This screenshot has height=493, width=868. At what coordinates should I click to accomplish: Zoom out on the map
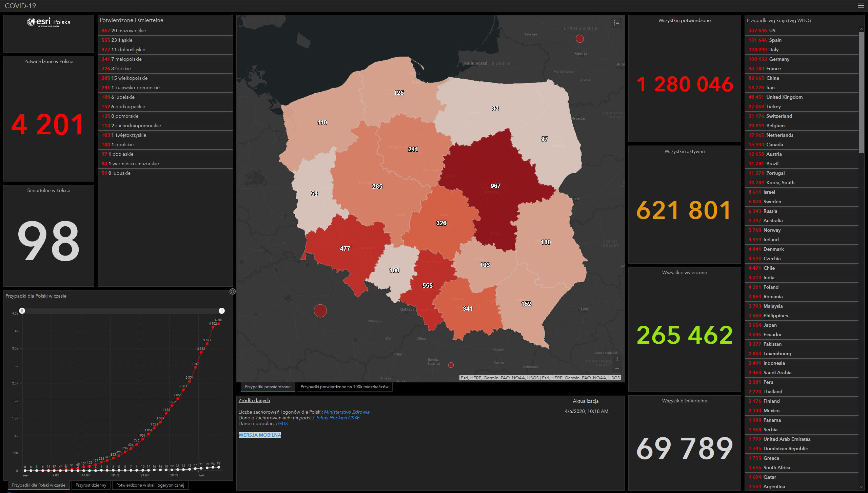[x=617, y=368]
